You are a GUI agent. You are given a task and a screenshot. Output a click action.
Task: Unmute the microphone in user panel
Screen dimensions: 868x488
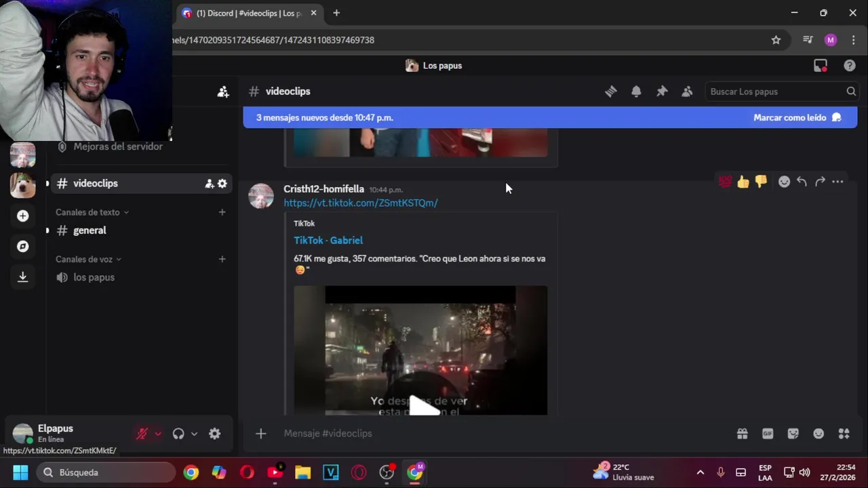pyautogui.click(x=142, y=434)
